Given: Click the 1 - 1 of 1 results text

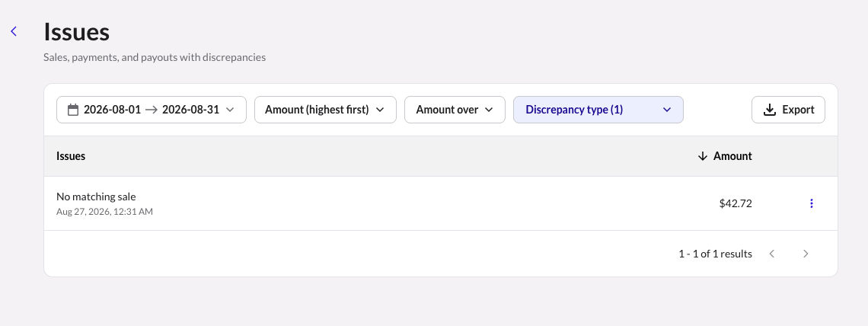Looking at the screenshot, I should point(715,254).
